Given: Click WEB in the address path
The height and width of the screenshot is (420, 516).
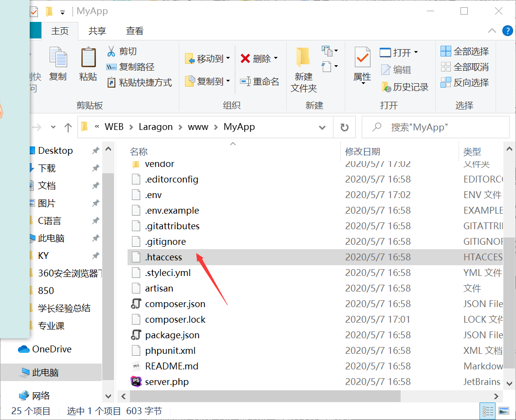Looking at the screenshot, I should tap(114, 127).
